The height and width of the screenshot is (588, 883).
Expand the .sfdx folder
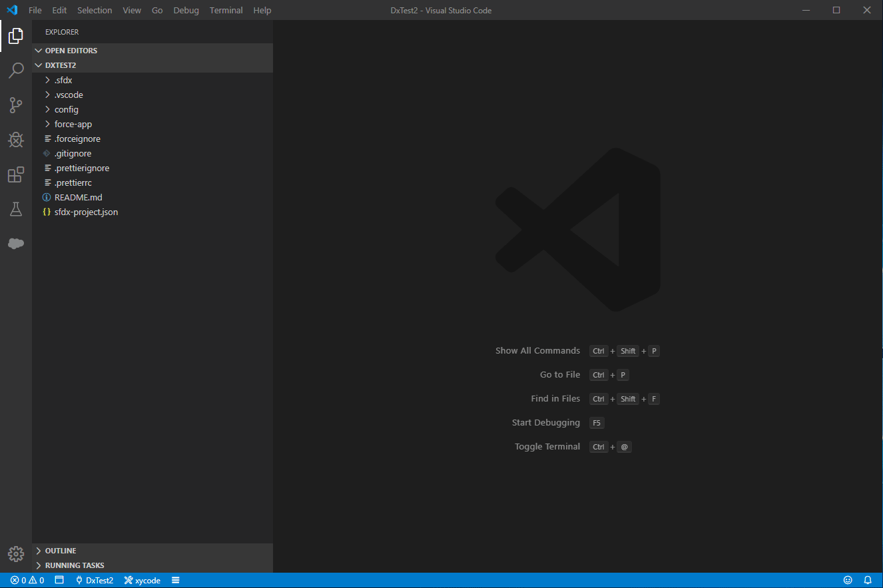click(152, 80)
